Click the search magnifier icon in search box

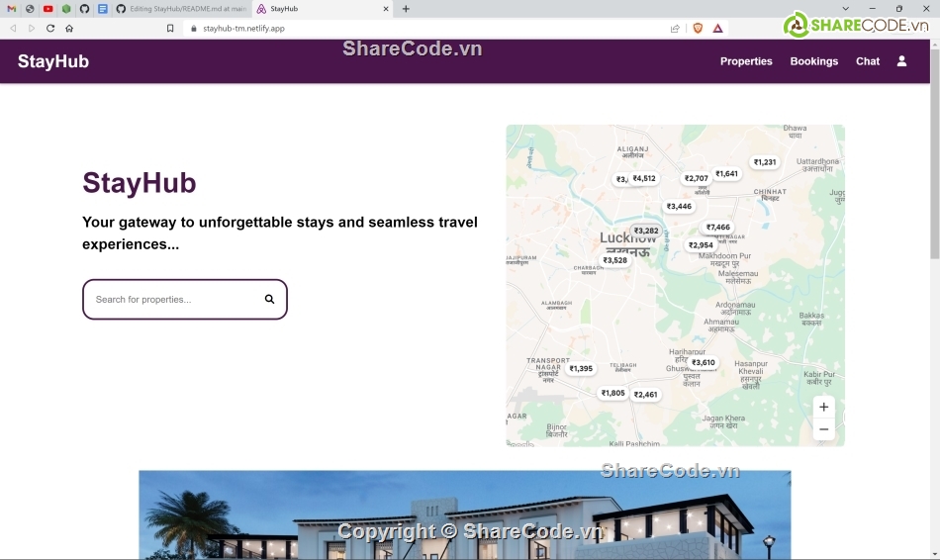[x=269, y=299]
